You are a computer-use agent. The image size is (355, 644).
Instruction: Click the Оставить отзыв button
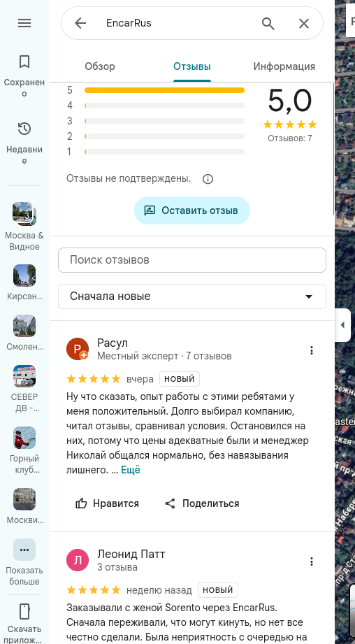pyautogui.click(x=192, y=210)
